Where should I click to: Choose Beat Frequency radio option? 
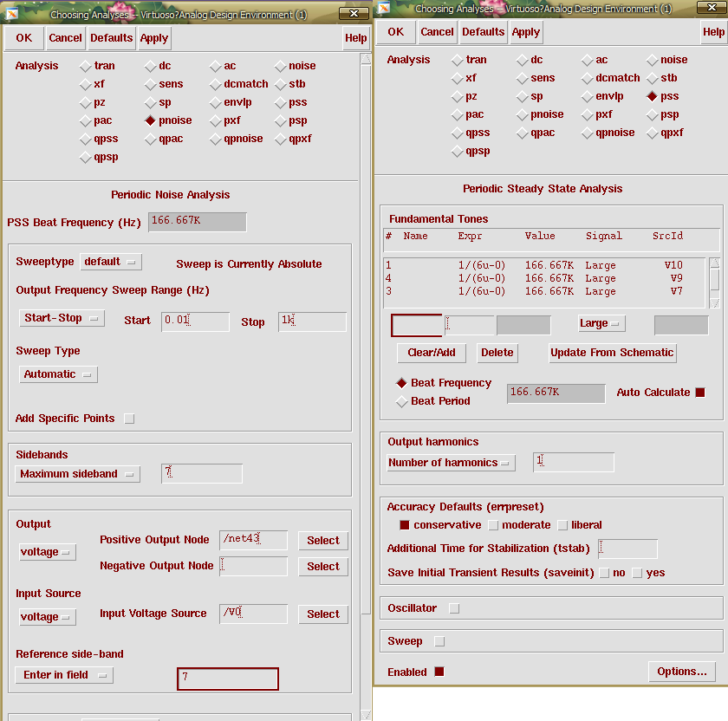[x=401, y=383]
